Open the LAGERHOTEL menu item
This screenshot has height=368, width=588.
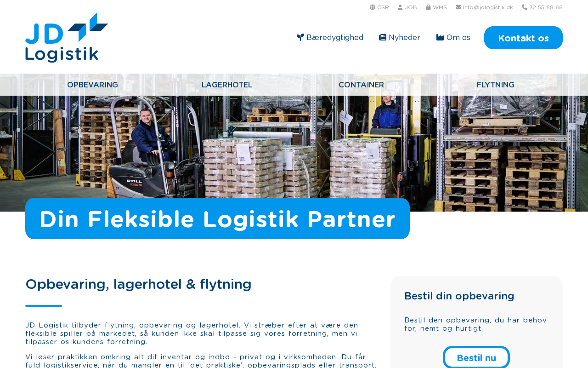[227, 85]
